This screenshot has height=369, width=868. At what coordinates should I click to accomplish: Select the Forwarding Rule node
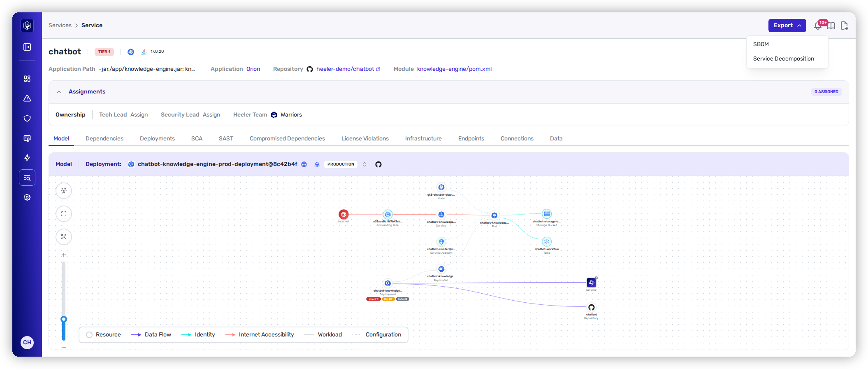388,214
